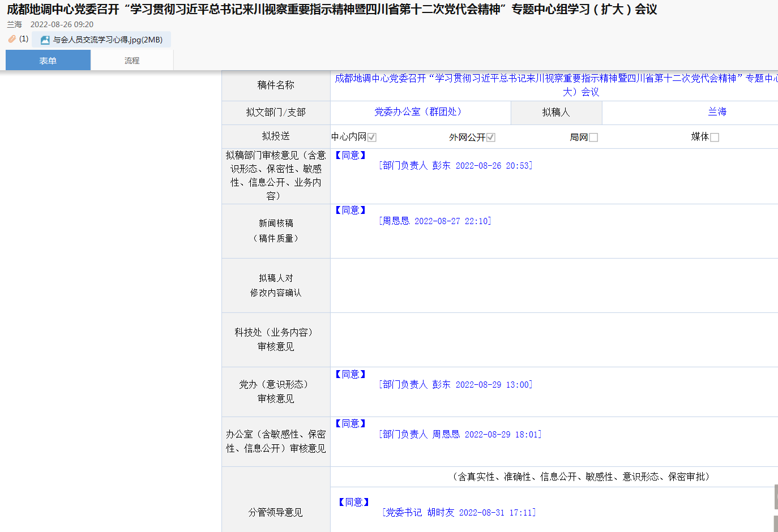This screenshot has height=532, width=778.
Task: Click the image file icon of attachment
Action: [45, 40]
